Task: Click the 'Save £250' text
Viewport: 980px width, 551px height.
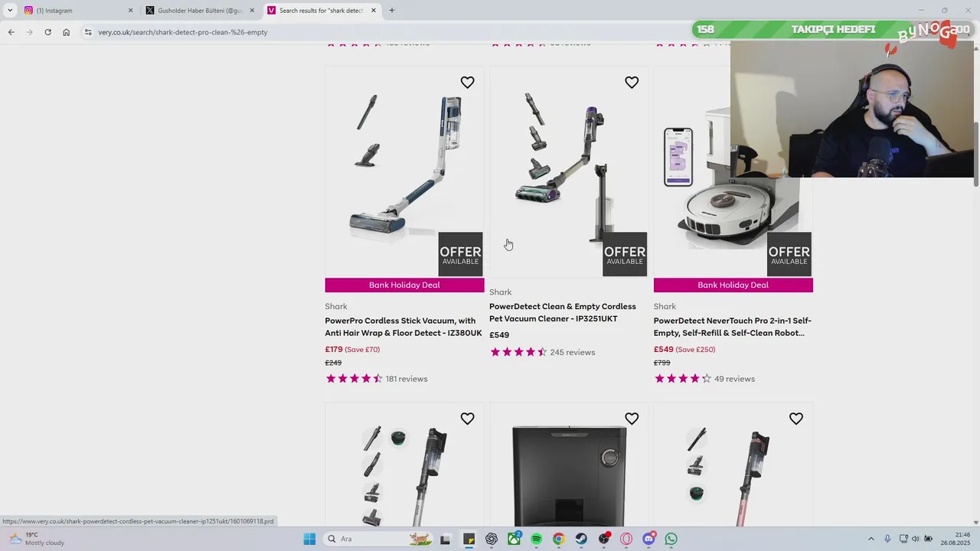Action: click(x=695, y=350)
